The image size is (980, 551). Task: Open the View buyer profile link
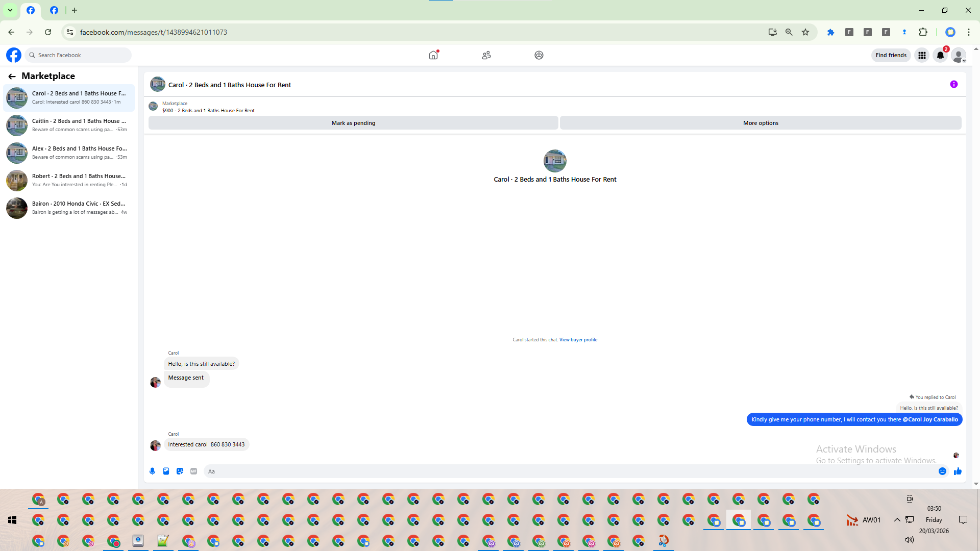click(x=578, y=340)
